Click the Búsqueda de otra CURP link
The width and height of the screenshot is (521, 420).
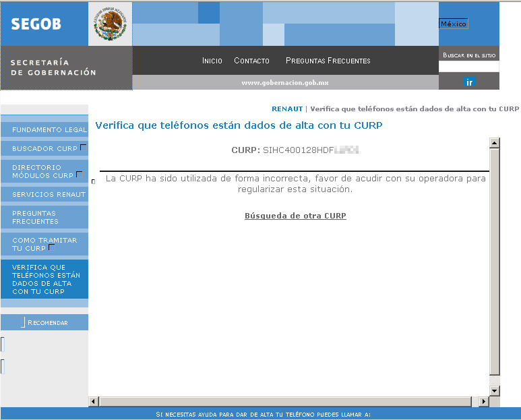[295, 216]
